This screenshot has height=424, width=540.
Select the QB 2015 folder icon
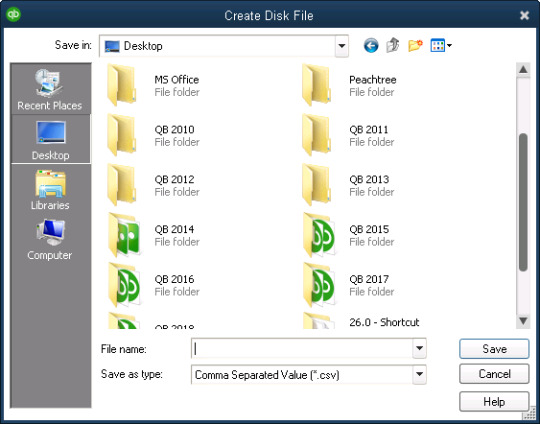[319, 235]
